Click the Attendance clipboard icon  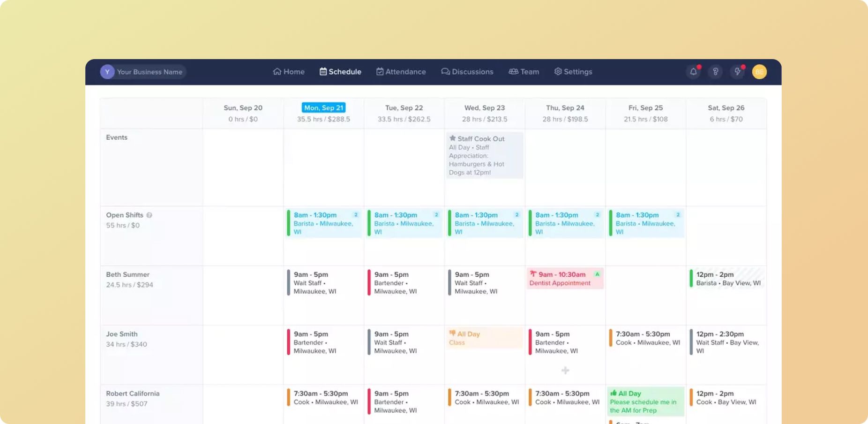click(x=380, y=72)
